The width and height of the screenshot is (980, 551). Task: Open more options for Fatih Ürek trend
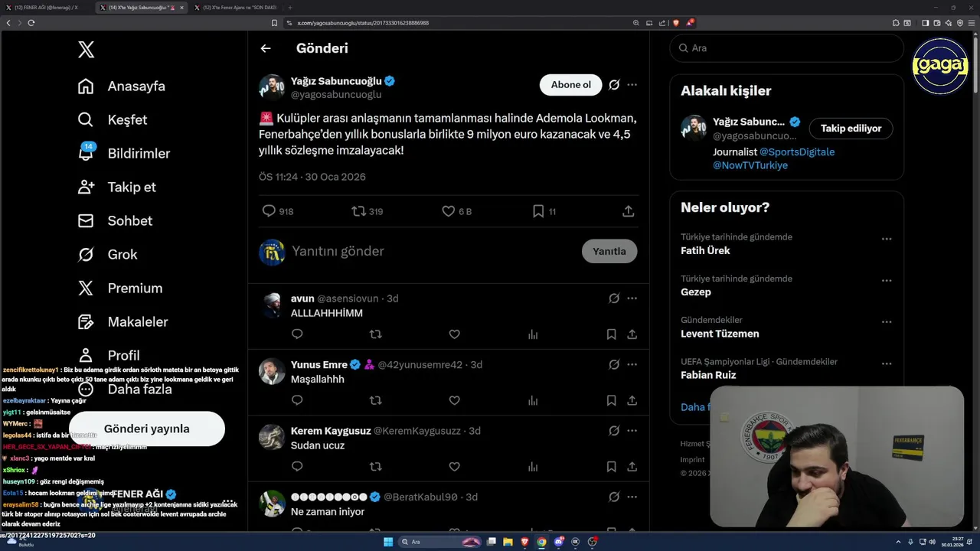(887, 239)
